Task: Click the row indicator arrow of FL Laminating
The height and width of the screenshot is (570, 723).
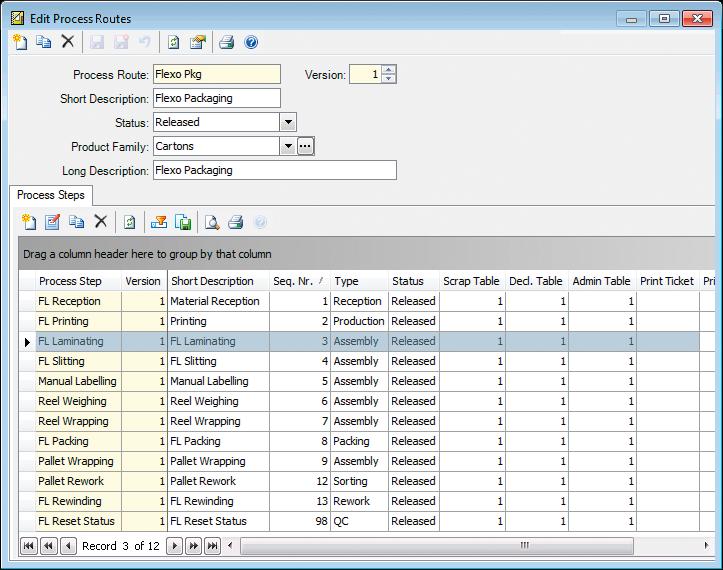Action: (x=27, y=342)
